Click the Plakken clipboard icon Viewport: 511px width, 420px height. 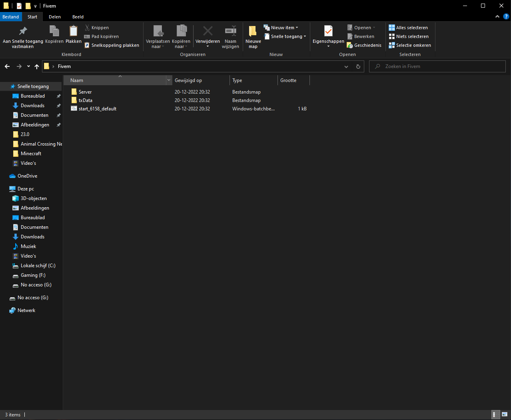coord(74,31)
